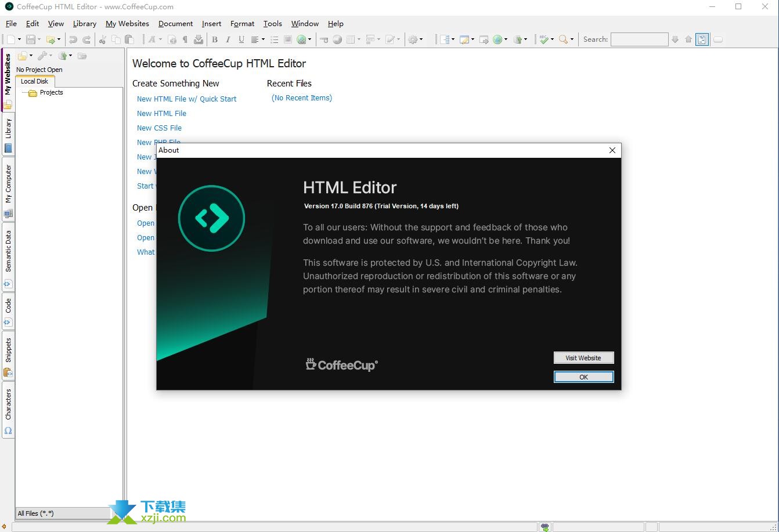Screen dimensions: 779x532
Task: Click the Open file toolbar icon
Action: tap(51, 39)
